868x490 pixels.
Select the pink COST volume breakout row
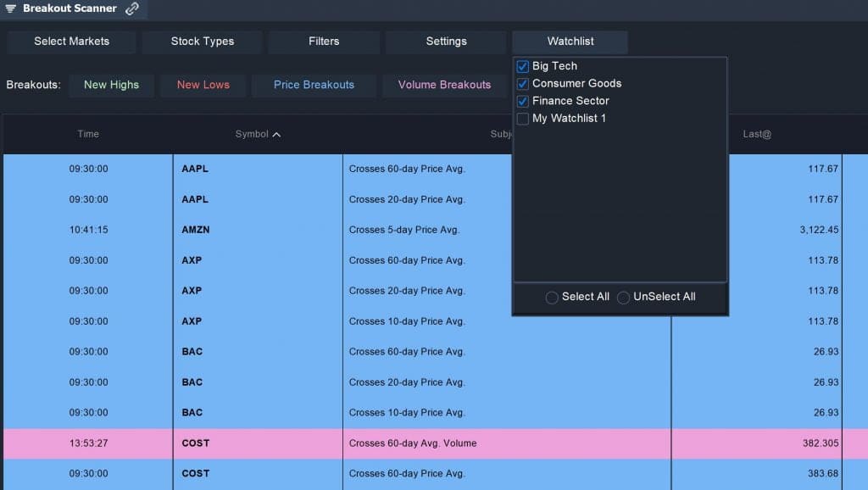(254, 443)
